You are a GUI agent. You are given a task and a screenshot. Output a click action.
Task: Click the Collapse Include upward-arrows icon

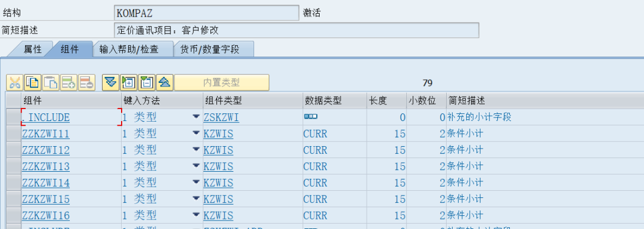(165, 82)
